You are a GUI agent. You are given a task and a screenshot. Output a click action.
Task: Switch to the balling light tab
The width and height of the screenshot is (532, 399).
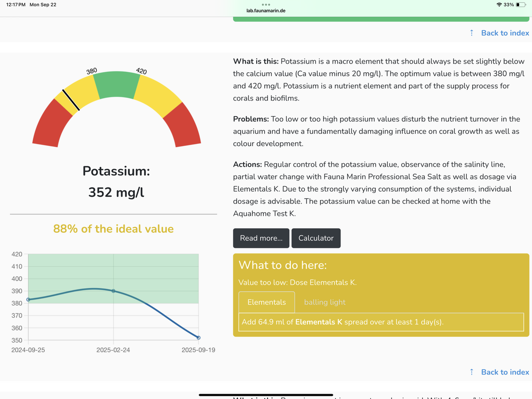pos(325,302)
